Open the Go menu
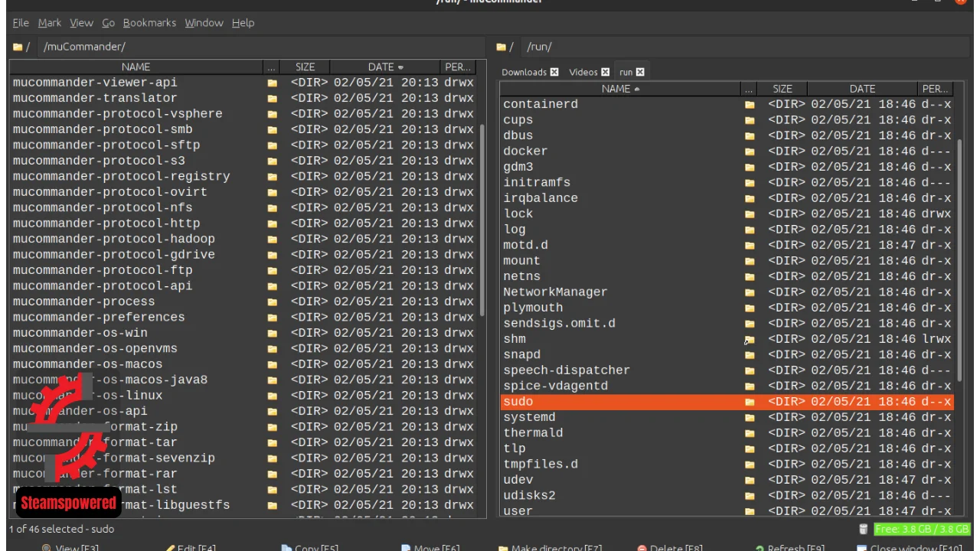Image resolution: width=980 pixels, height=551 pixels. coord(108,23)
